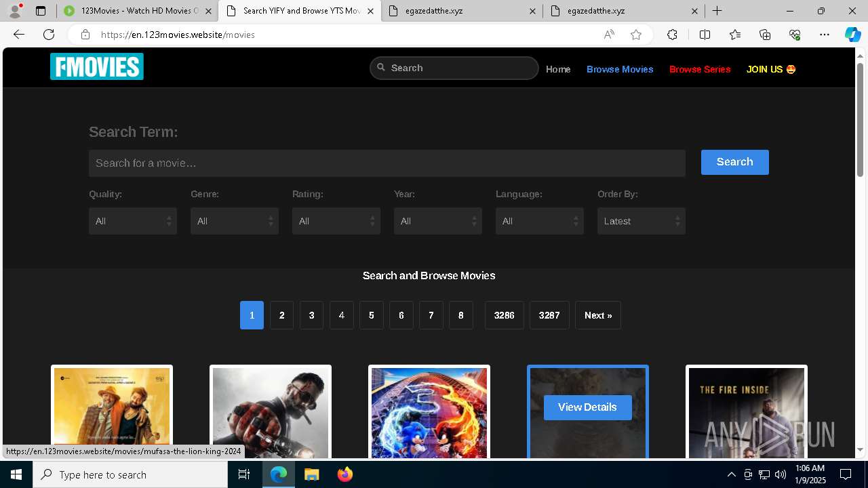The image size is (868, 488).
Task: Open the tab actions menu icon
Action: click(x=41, y=11)
